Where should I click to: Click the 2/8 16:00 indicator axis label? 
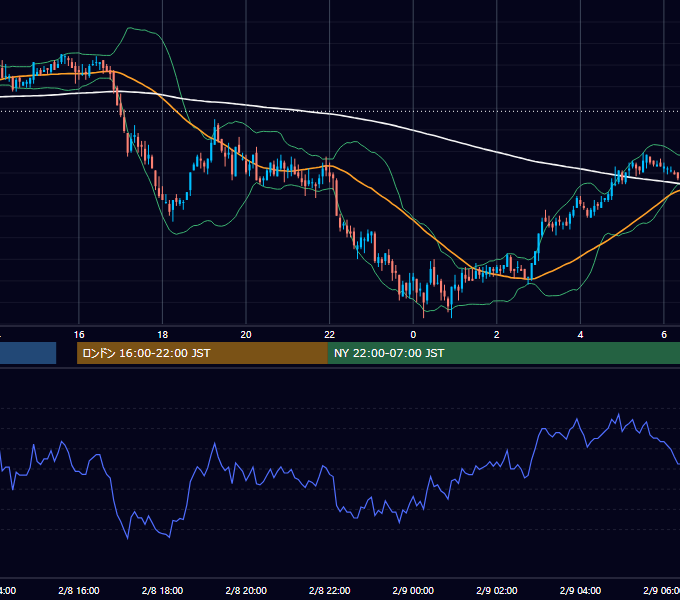pyautogui.click(x=79, y=590)
